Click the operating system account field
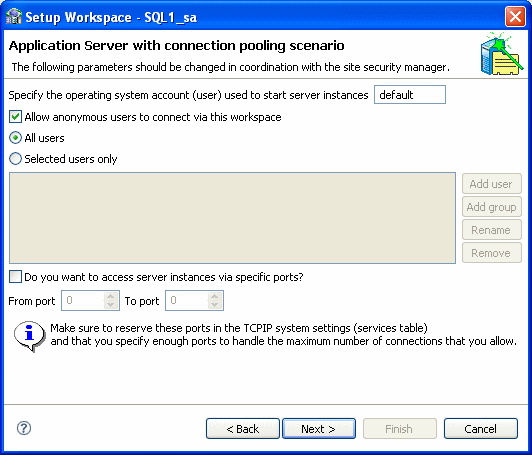 pyautogui.click(x=410, y=95)
